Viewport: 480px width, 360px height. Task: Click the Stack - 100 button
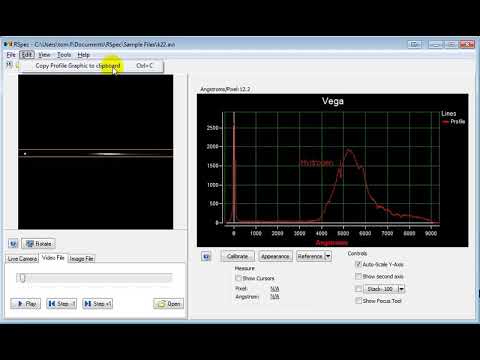(x=381, y=289)
